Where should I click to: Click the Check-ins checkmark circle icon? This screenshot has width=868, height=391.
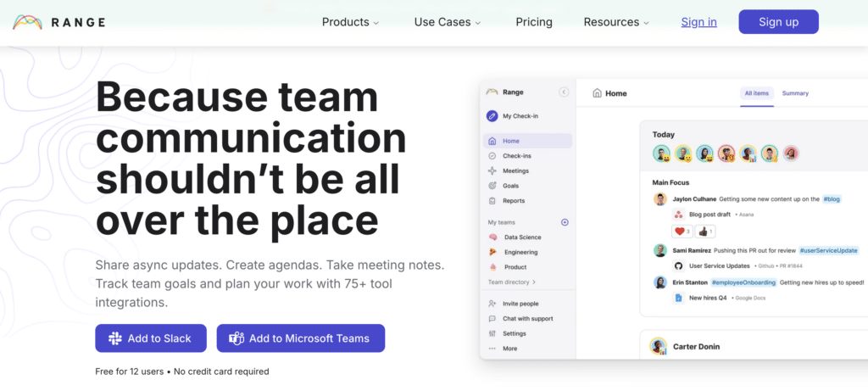(492, 156)
